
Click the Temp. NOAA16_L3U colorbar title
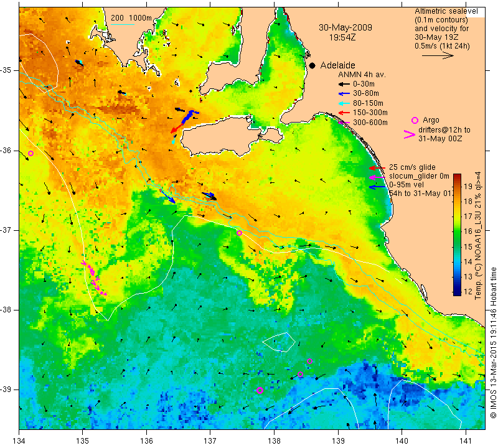(478, 236)
